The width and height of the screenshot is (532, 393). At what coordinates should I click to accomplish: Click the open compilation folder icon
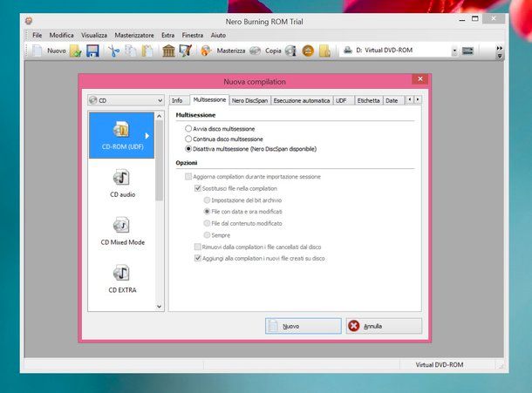[76, 51]
